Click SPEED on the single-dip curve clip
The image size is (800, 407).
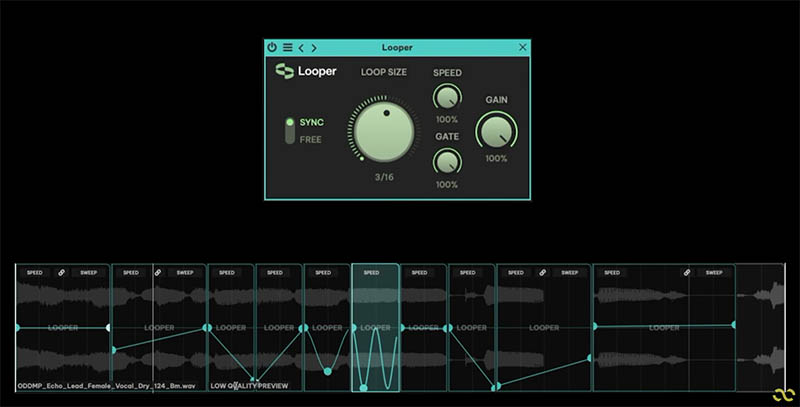click(323, 273)
